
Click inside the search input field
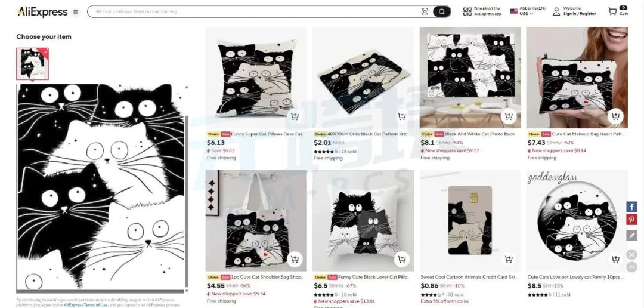(255, 11)
